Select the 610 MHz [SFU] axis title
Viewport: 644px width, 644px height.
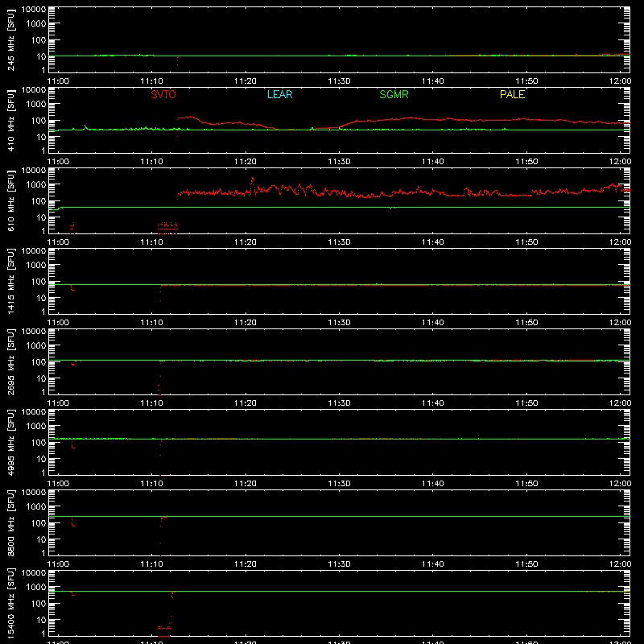(x=11, y=200)
